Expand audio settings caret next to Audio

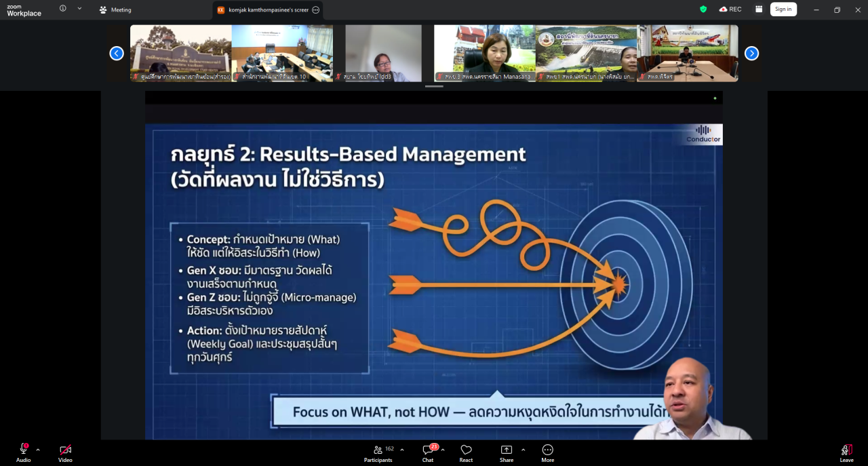click(x=38, y=450)
